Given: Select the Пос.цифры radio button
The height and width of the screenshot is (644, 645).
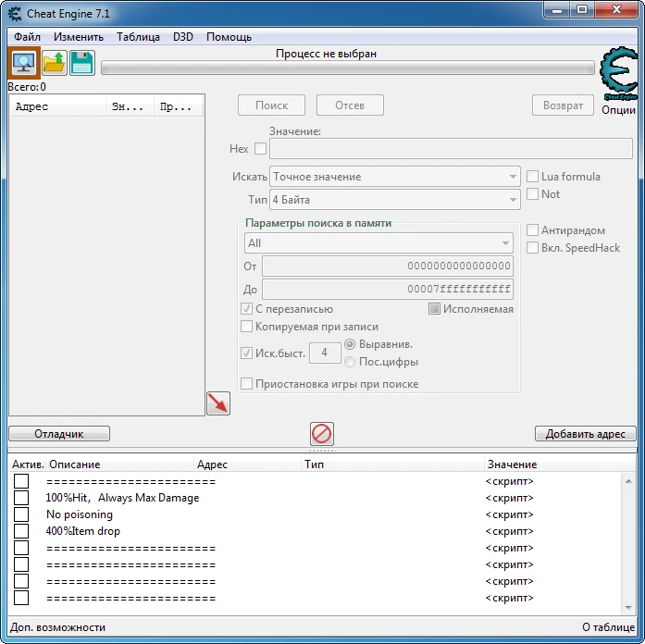Looking at the screenshot, I should tap(350, 362).
